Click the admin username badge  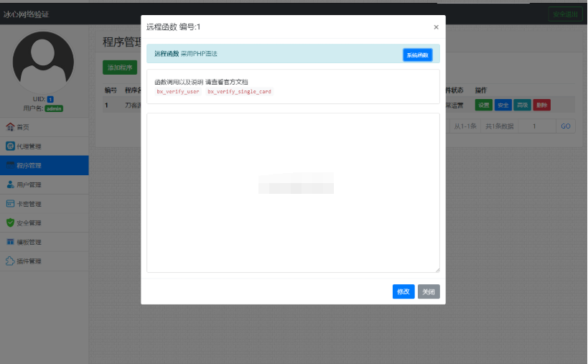pos(54,108)
